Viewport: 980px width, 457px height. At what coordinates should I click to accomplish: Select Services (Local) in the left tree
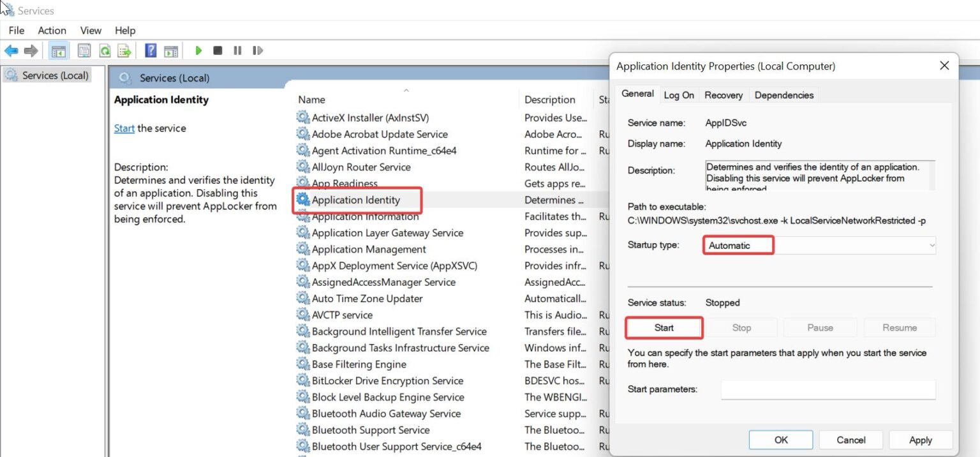(52, 75)
